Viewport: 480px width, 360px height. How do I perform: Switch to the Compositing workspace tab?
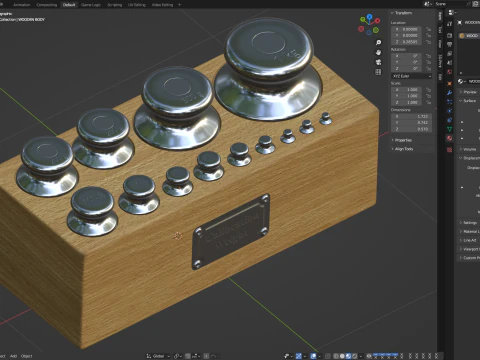[47, 5]
